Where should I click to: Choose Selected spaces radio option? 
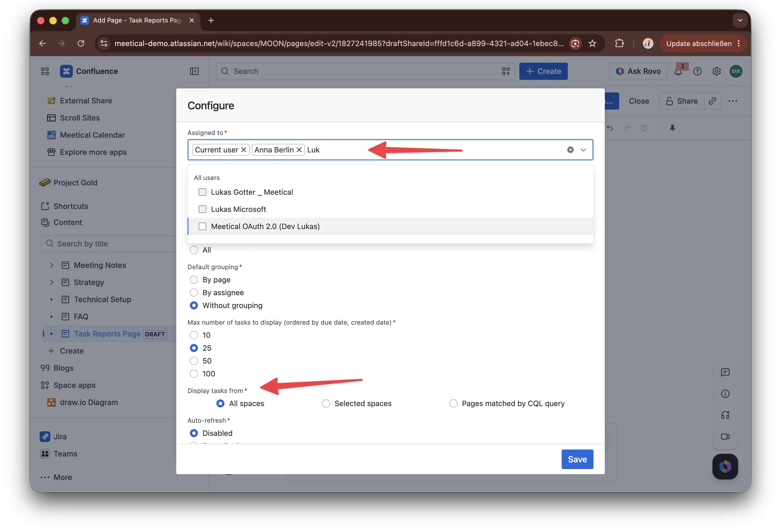(326, 404)
